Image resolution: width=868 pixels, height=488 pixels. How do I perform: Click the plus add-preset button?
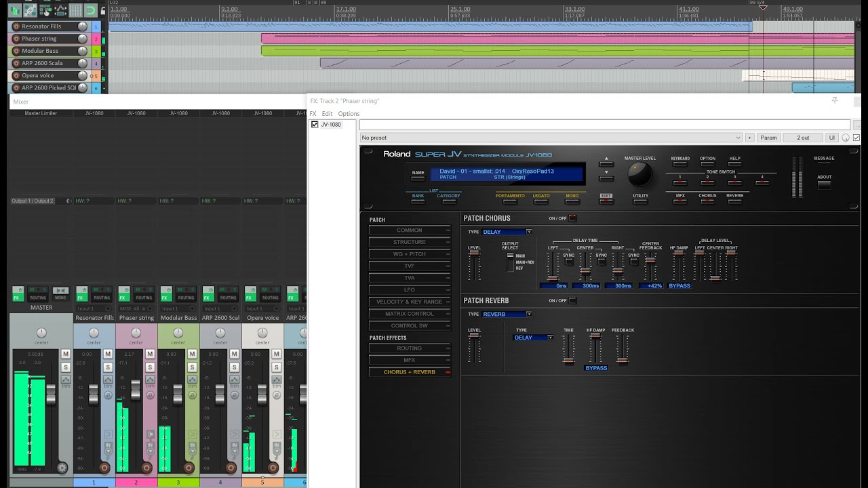click(x=749, y=138)
